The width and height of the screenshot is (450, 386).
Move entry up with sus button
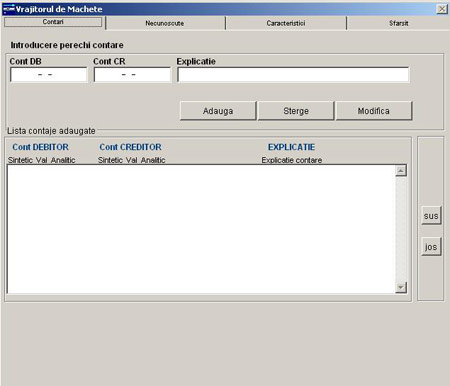(x=431, y=216)
